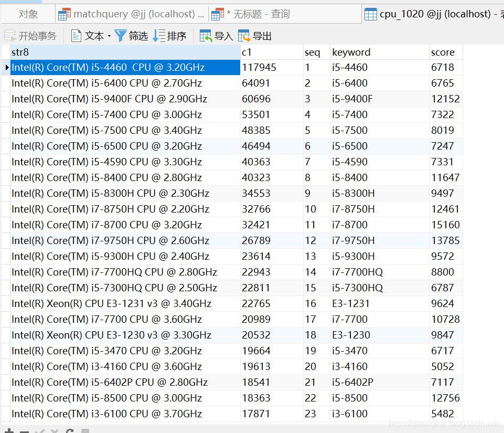Expand the 文本 dropdown arrow
Image resolution: width=504 pixels, height=433 pixels.
point(109,36)
